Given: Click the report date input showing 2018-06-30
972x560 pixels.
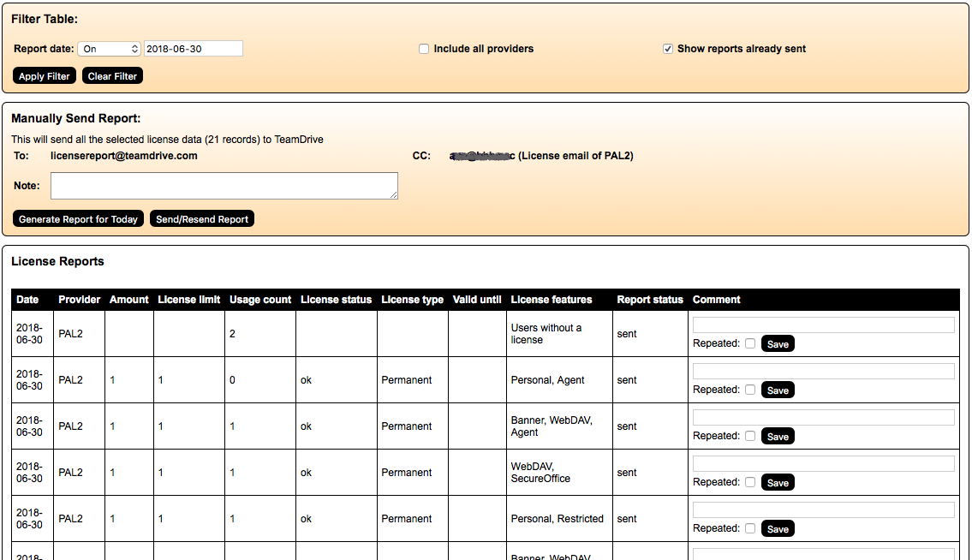Looking at the screenshot, I should pyautogui.click(x=193, y=48).
